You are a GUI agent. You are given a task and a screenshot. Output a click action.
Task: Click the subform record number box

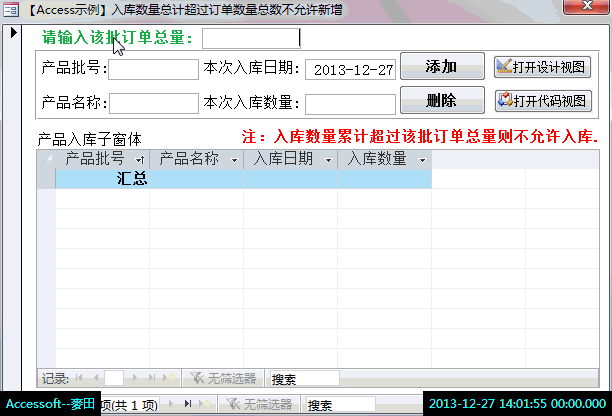[114, 378]
